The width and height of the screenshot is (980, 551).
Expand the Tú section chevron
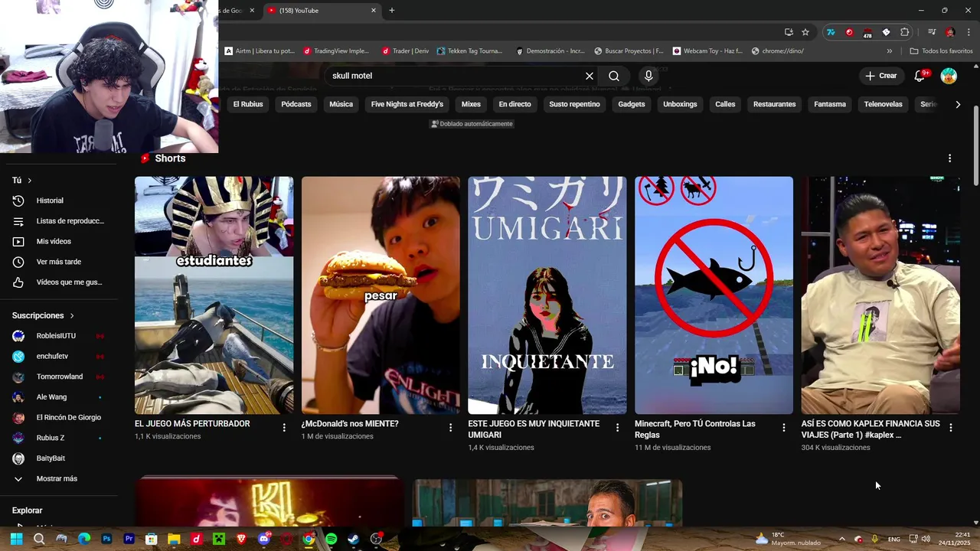pyautogui.click(x=30, y=181)
